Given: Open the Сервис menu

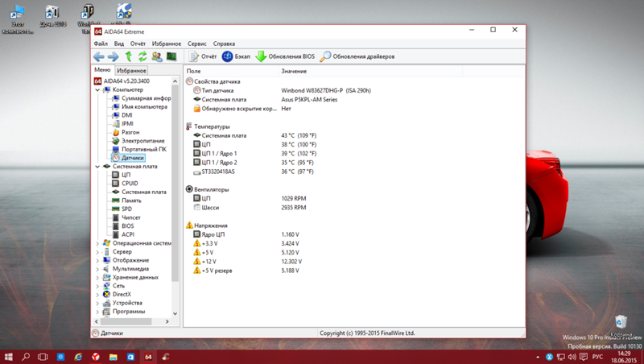Looking at the screenshot, I should point(196,43).
